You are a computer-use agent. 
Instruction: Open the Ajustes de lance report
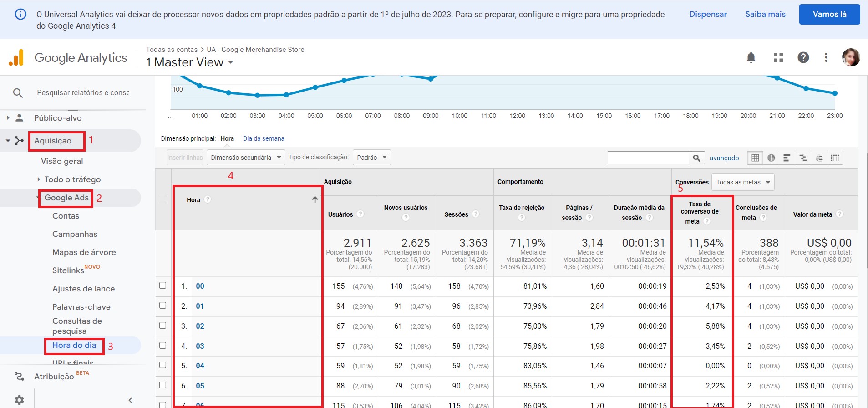pyautogui.click(x=83, y=289)
